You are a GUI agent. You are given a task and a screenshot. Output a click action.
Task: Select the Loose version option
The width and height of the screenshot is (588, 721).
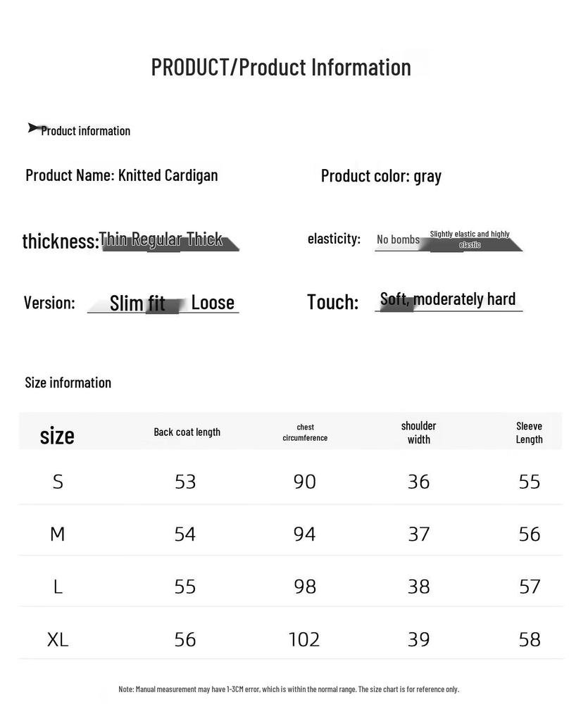213,303
